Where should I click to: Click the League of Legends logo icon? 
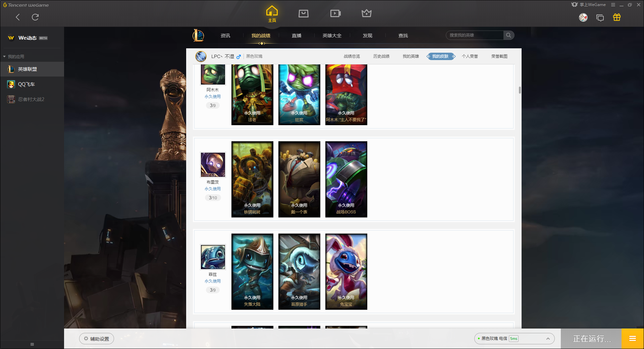(x=198, y=35)
